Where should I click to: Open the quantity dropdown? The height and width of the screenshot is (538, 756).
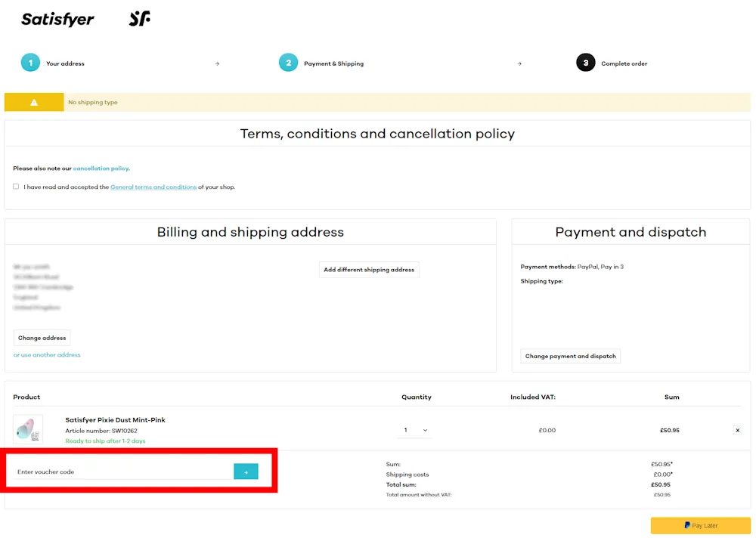(414, 430)
